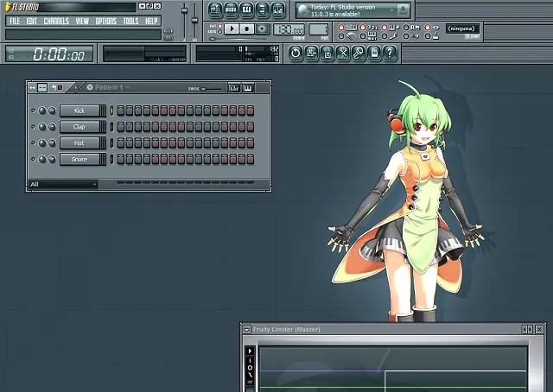Open the Channels menu

(56, 21)
